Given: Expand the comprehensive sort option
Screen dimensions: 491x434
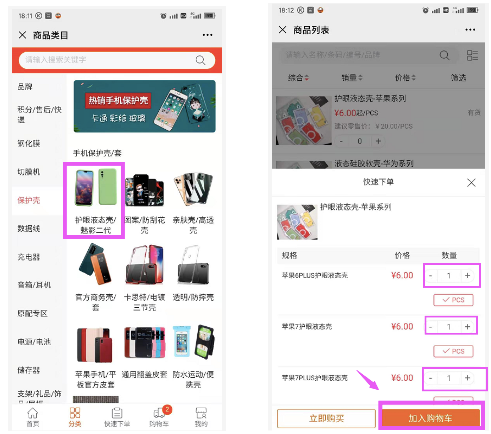Looking at the screenshot, I should 298,78.
